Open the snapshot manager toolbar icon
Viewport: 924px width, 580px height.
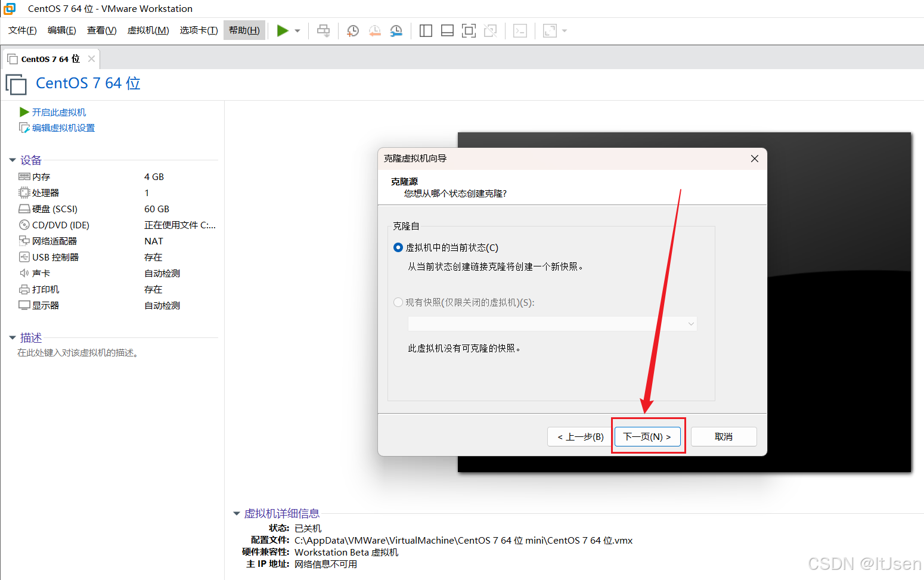coord(396,30)
